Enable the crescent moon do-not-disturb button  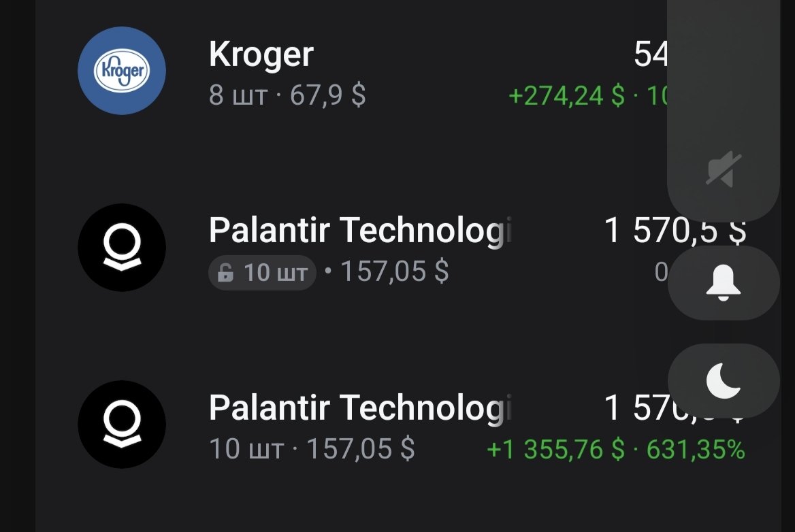[x=724, y=380]
